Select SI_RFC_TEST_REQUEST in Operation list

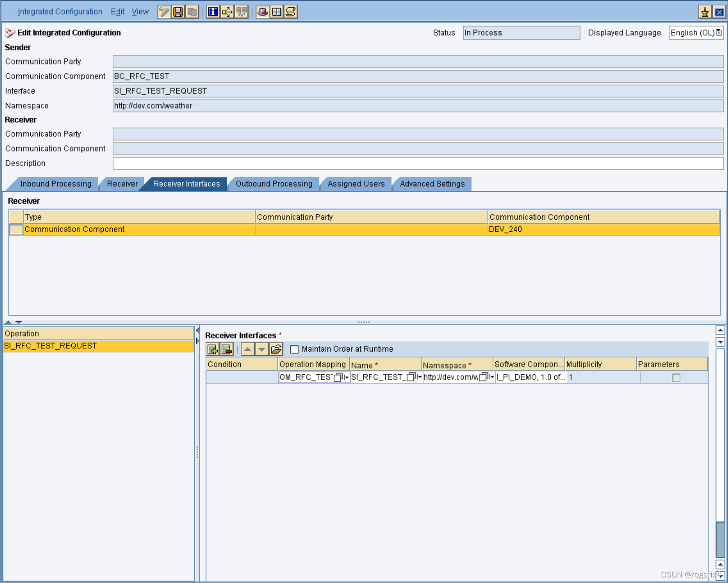coord(50,346)
